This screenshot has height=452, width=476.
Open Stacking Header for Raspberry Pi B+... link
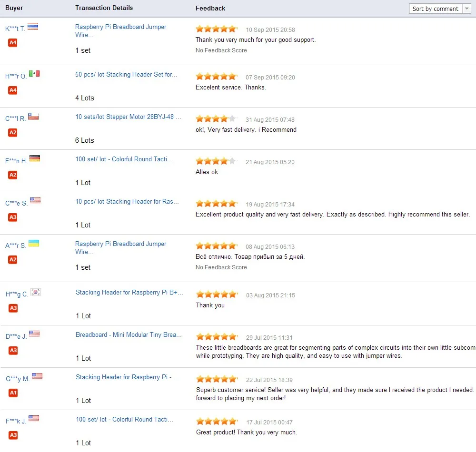[x=129, y=293]
